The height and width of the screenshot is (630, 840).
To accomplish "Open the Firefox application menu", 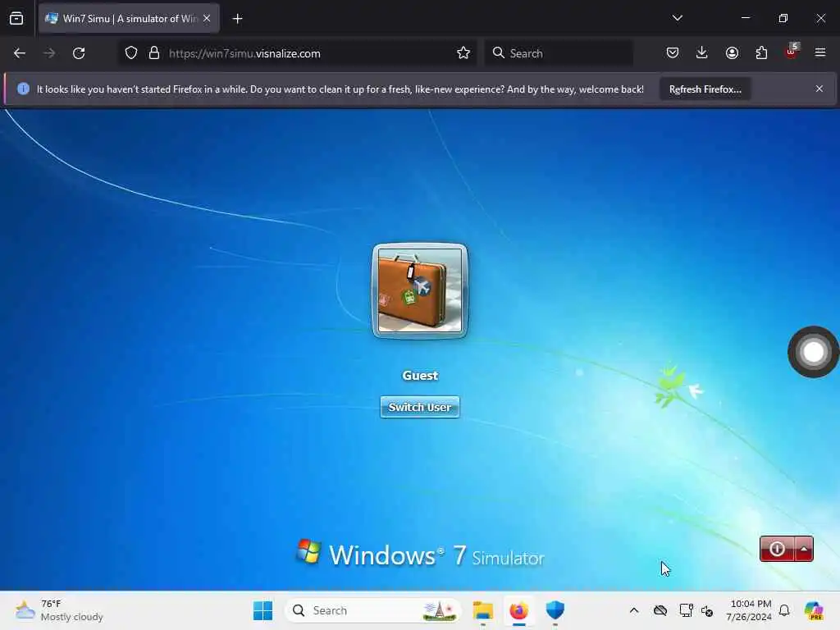I will click(820, 52).
